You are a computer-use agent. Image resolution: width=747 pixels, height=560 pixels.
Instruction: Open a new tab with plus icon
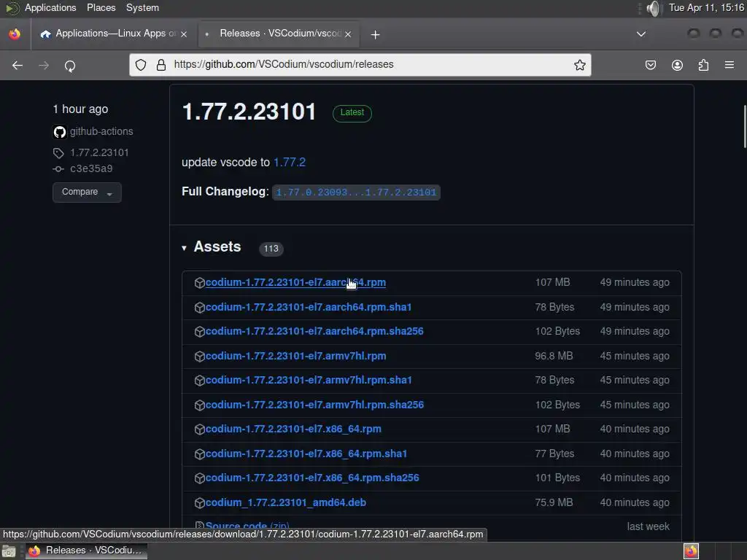(x=376, y=35)
